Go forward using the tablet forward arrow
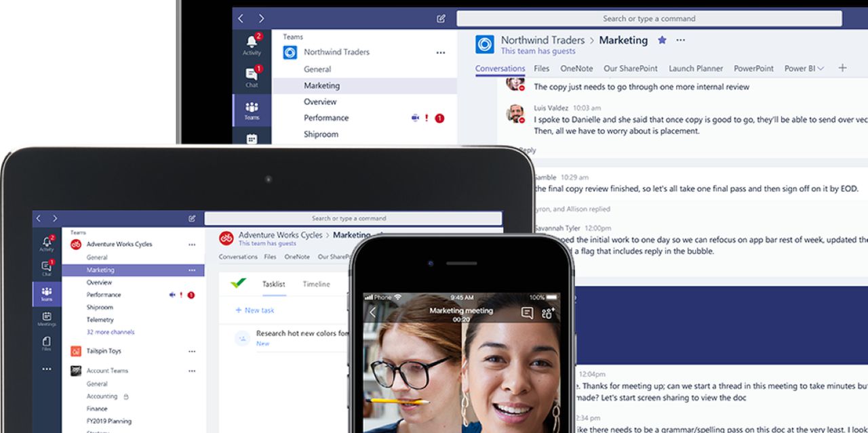 point(55,218)
